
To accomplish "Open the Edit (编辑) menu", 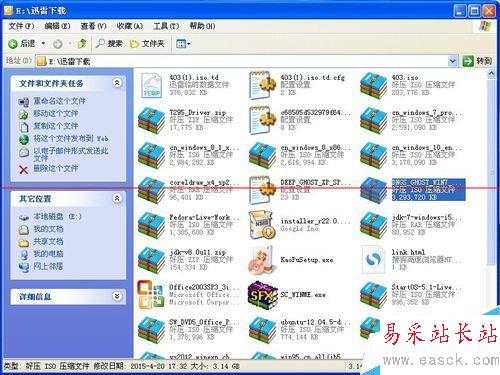I will 57,26.
